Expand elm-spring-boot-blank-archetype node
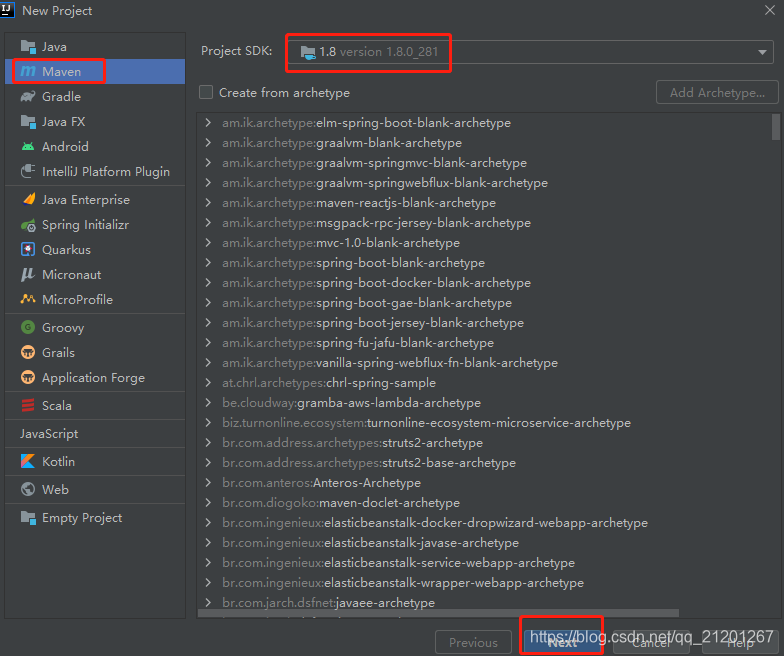 coord(208,122)
